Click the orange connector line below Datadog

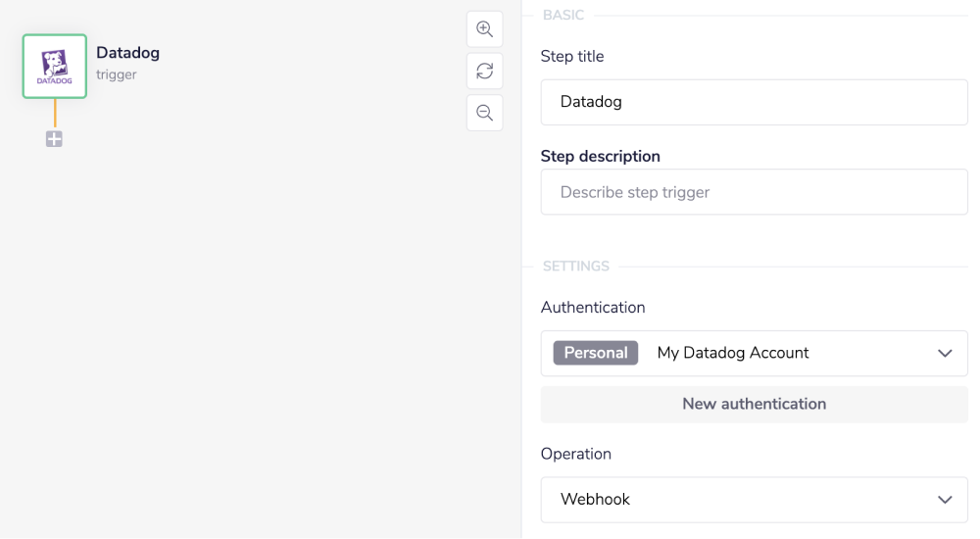[55, 115]
